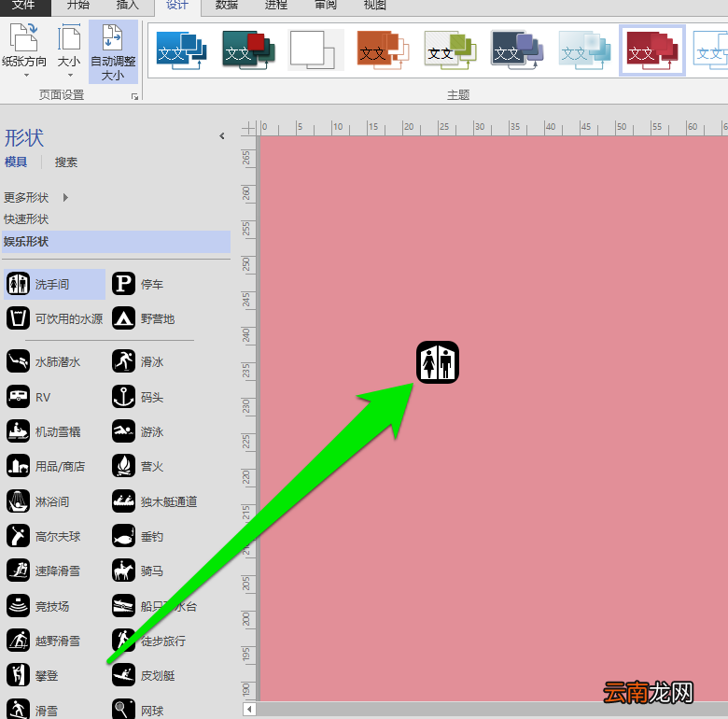Screen dimensions: 728x719
Task: Click the horizontal scrollbar left arrow
Action: pos(249,710)
